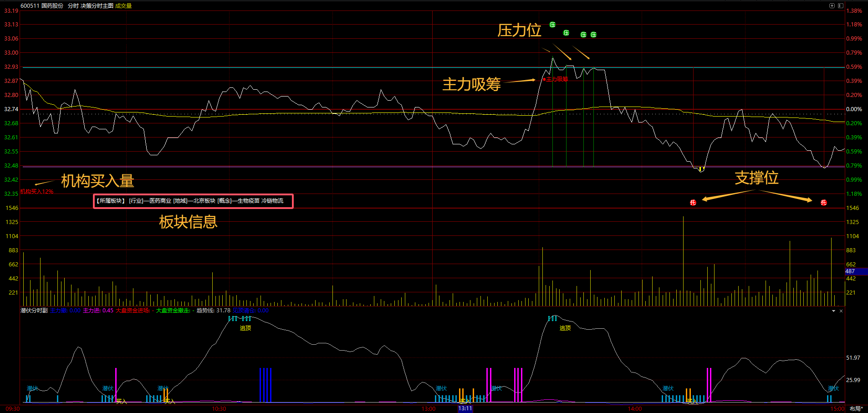
Task: Open the 布局 layout button
Action: (856, 409)
